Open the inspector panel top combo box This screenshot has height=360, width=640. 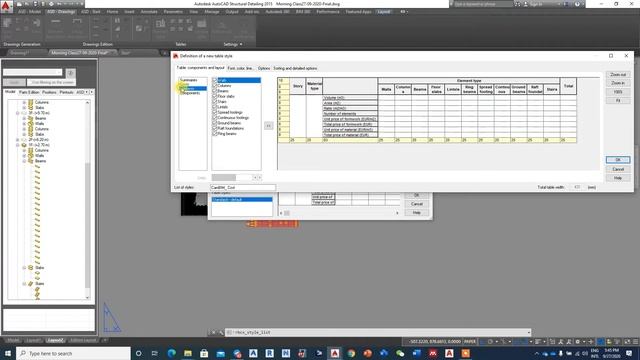33,73
